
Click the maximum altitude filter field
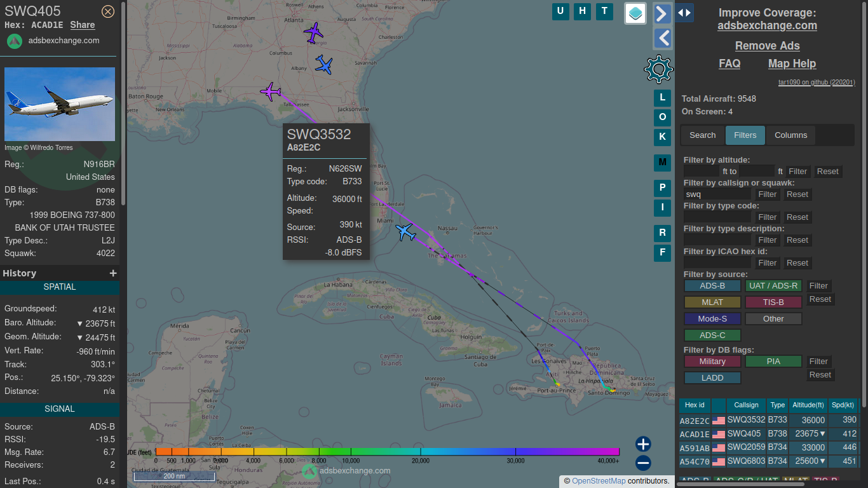757,172
